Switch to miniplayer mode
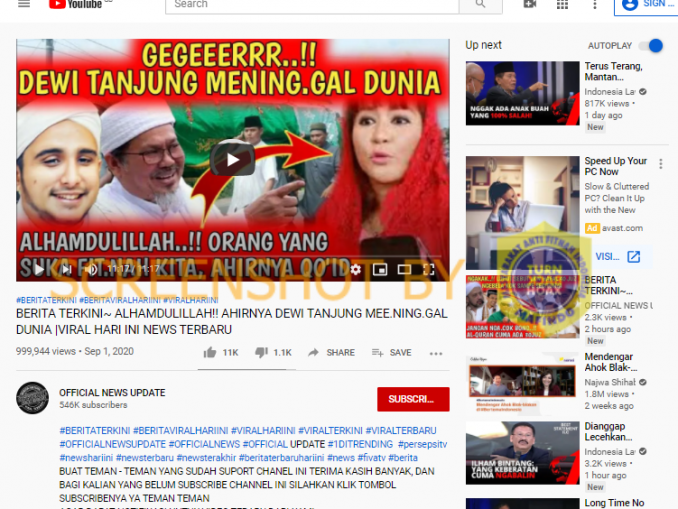678x509 pixels. click(380, 269)
